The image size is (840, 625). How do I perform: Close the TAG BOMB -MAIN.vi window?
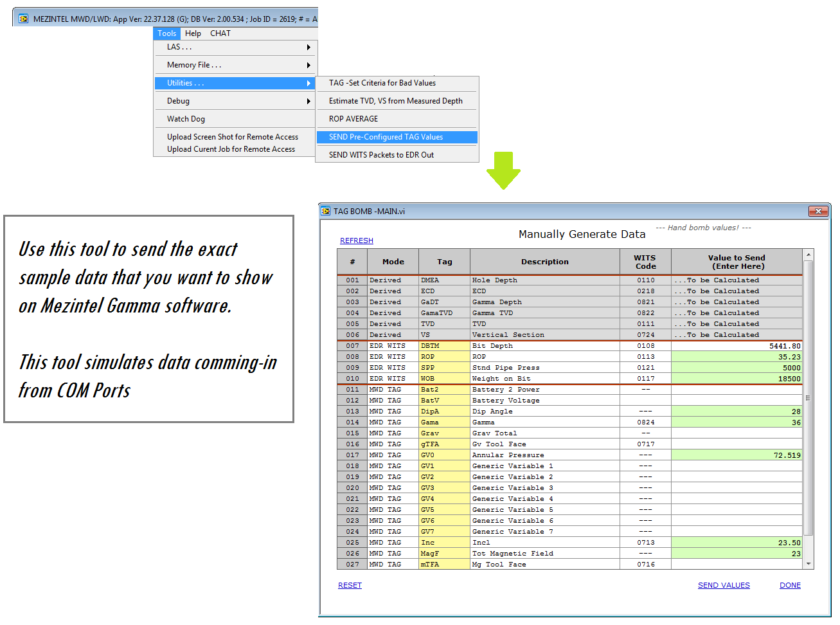[x=818, y=211]
